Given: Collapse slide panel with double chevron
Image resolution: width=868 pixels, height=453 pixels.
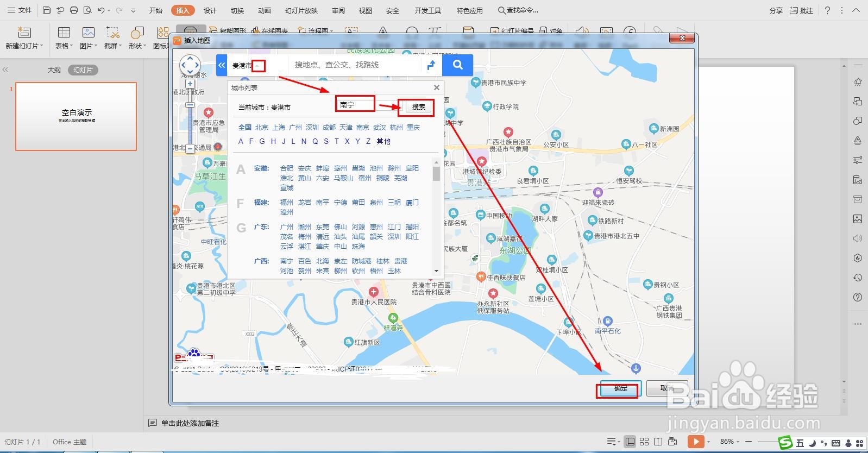Looking at the screenshot, I should coord(5,70).
